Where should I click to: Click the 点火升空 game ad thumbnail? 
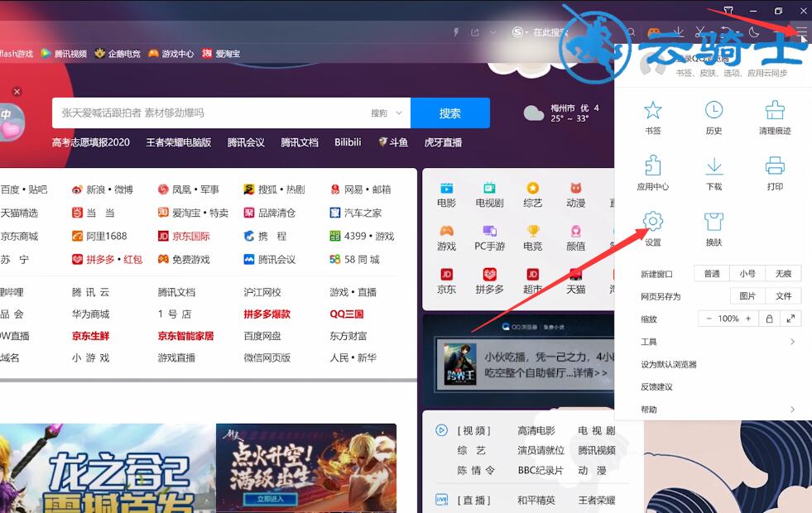306,468
